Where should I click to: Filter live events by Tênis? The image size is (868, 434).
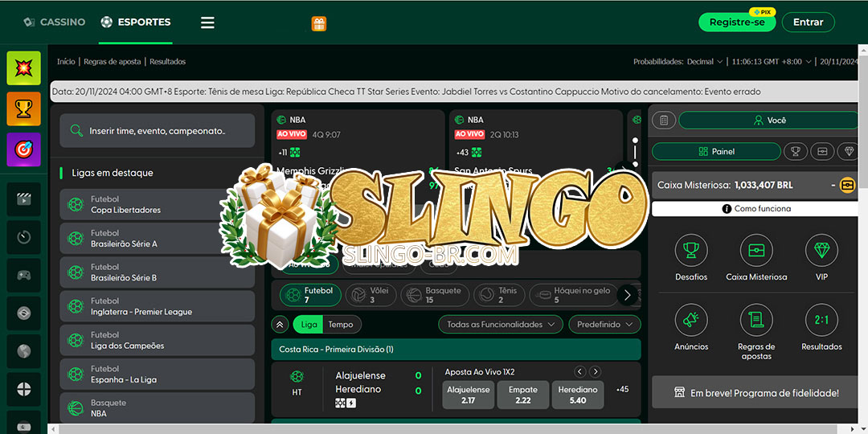point(499,295)
